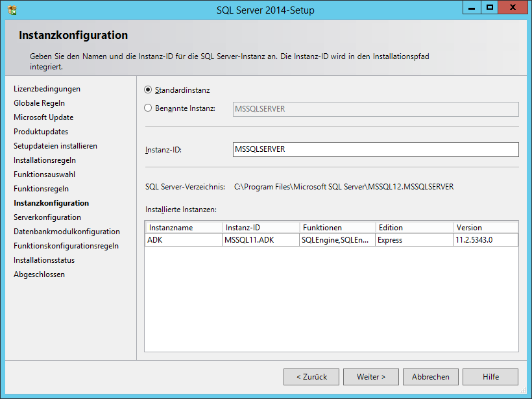
Task: Click the Version column header
Action: point(485,228)
